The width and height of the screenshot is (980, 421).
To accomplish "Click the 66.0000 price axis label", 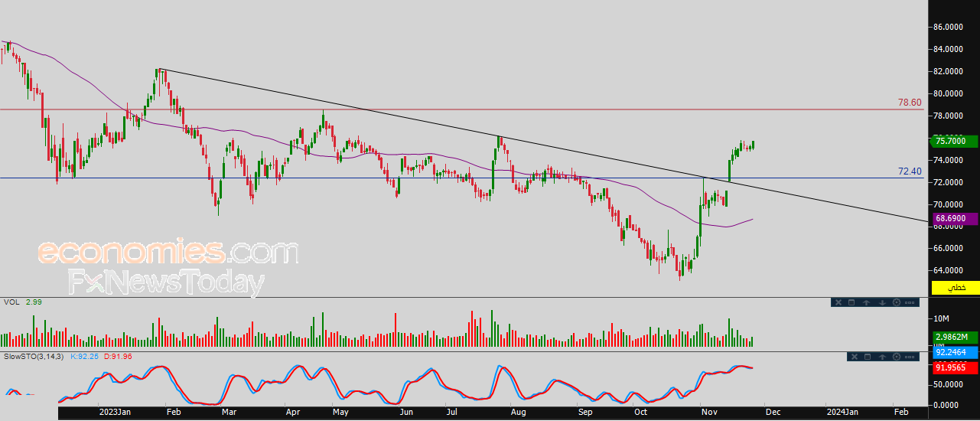I will point(948,249).
